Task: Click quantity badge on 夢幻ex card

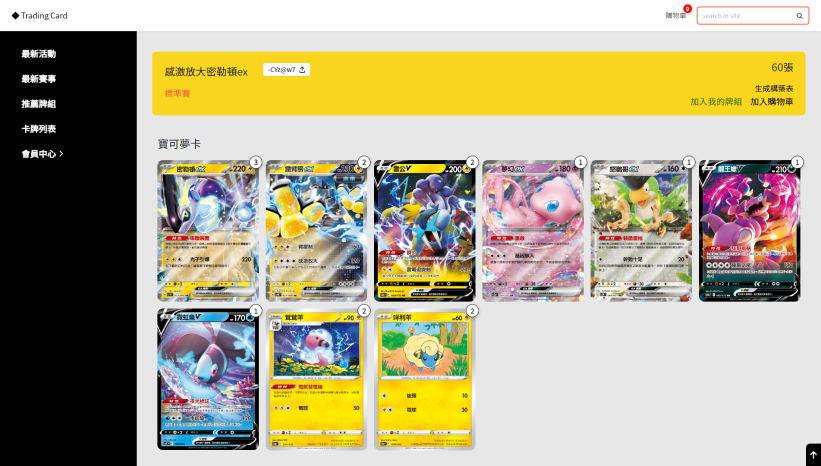Action: coord(580,162)
